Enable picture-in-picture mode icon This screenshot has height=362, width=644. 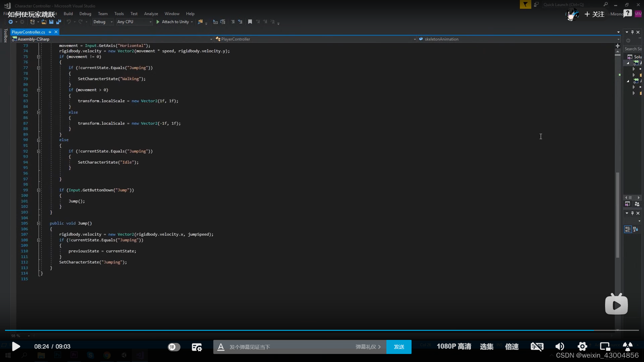pos(605,347)
